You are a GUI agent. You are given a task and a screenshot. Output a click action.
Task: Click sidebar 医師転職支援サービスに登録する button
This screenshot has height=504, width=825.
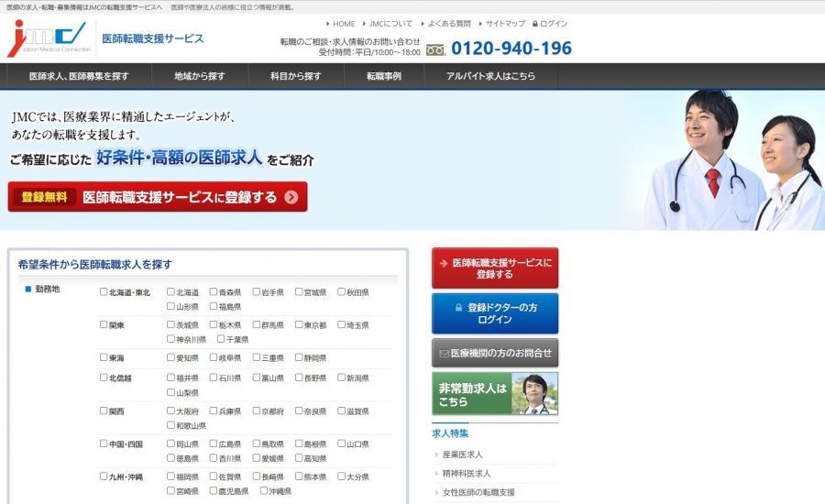pos(495,268)
